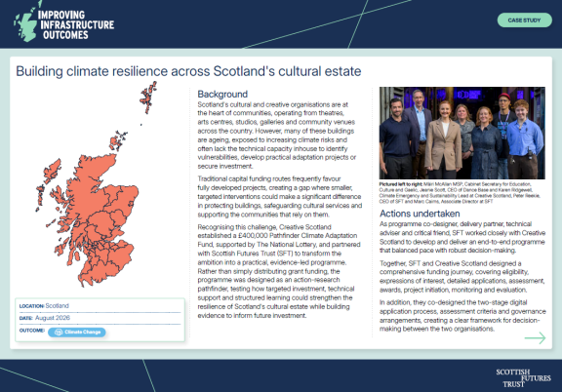Click the page title about climate resilience

coord(188,71)
